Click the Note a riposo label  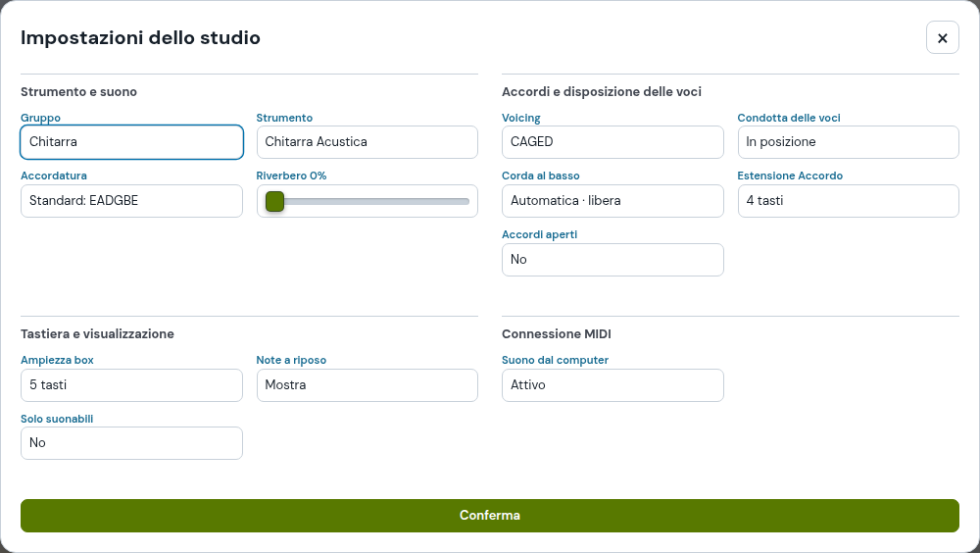click(291, 360)
